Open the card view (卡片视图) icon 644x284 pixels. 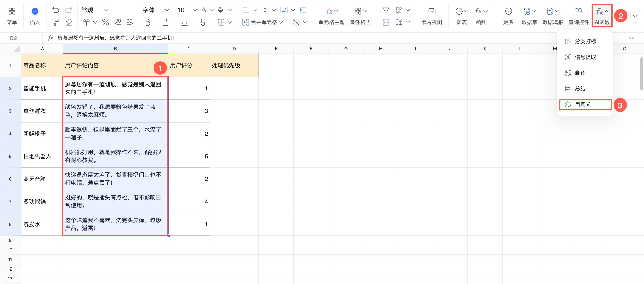pos(432,11)
